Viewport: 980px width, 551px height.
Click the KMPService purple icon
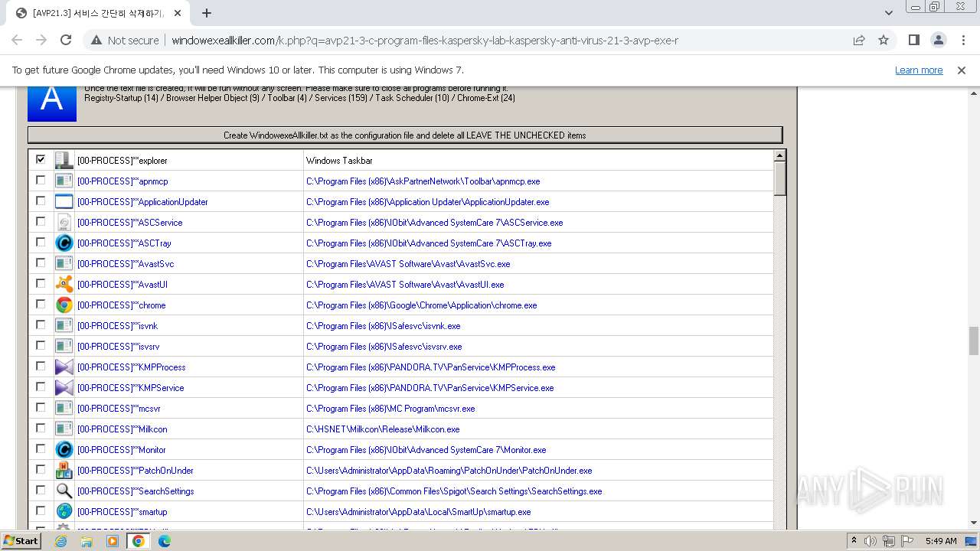pyautogui.click(x=64, y=388)
